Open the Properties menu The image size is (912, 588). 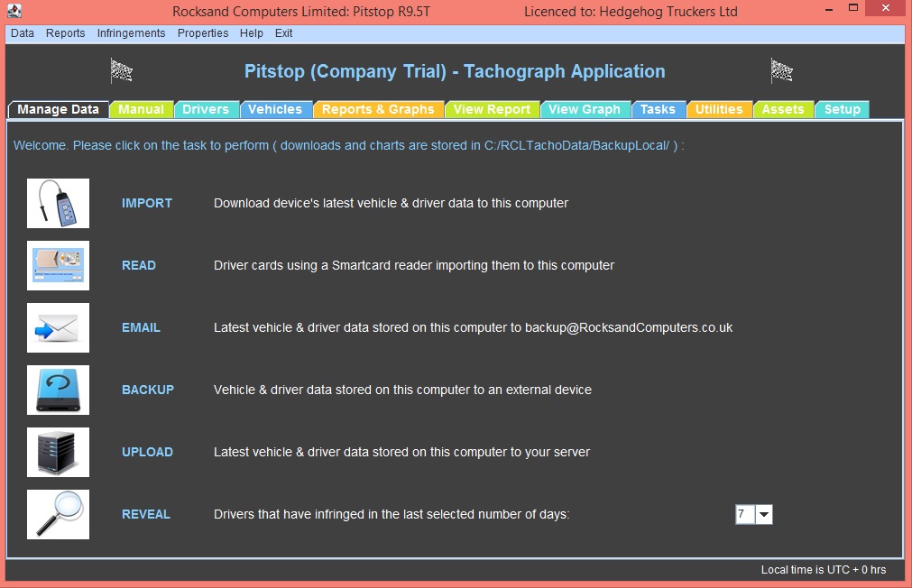pyautogui.click(x=202, y=33)
